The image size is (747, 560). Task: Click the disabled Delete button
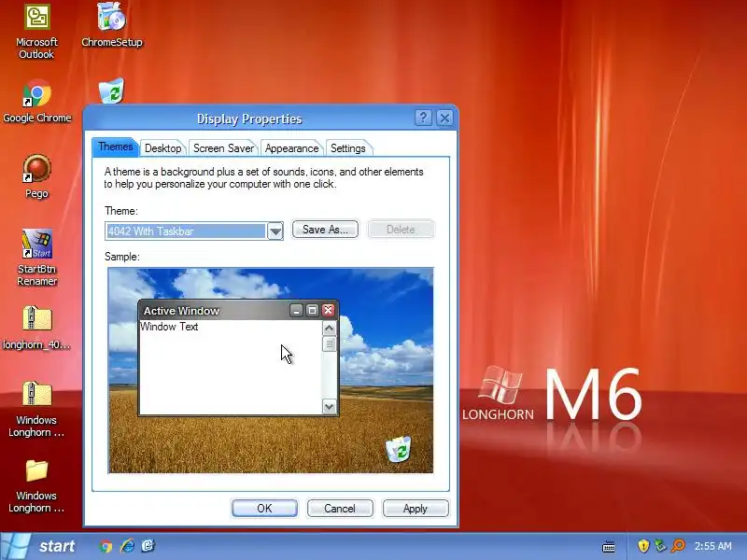click(x=401, y=230)
